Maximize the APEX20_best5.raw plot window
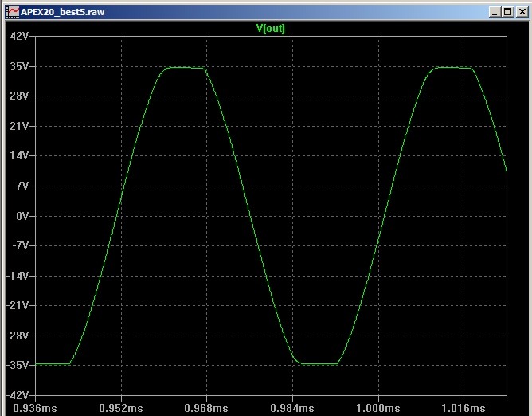 508,12
